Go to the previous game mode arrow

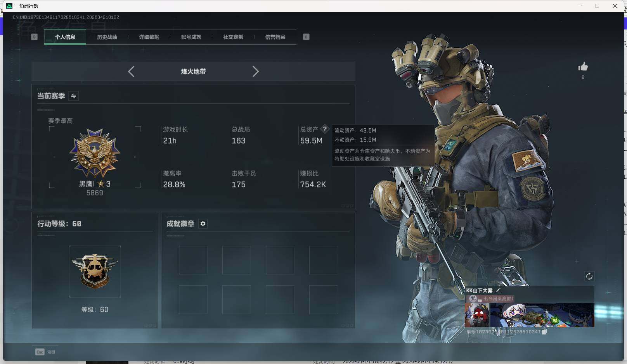[x=131, y=71]
